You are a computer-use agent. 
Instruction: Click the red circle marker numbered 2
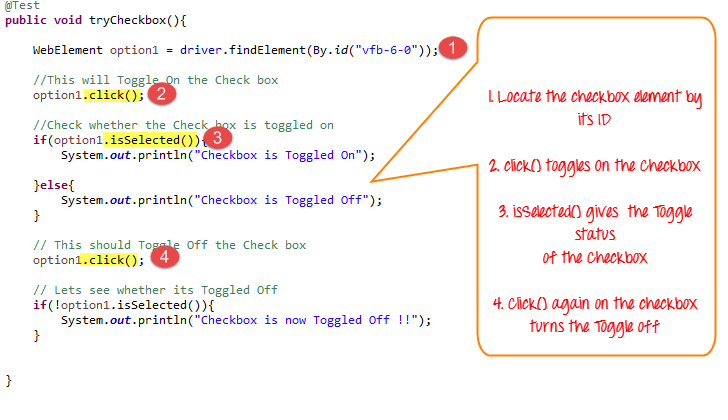164,95
